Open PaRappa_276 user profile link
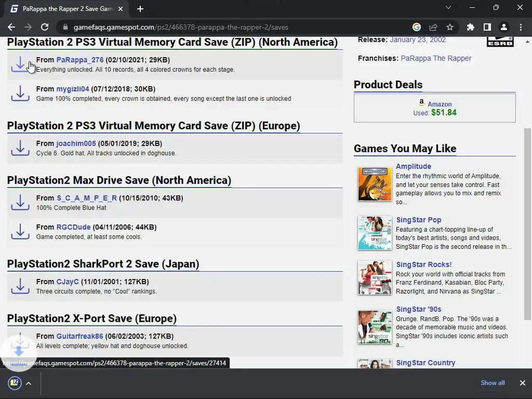Viewport: 532px width, 399px height. point(79,60)
